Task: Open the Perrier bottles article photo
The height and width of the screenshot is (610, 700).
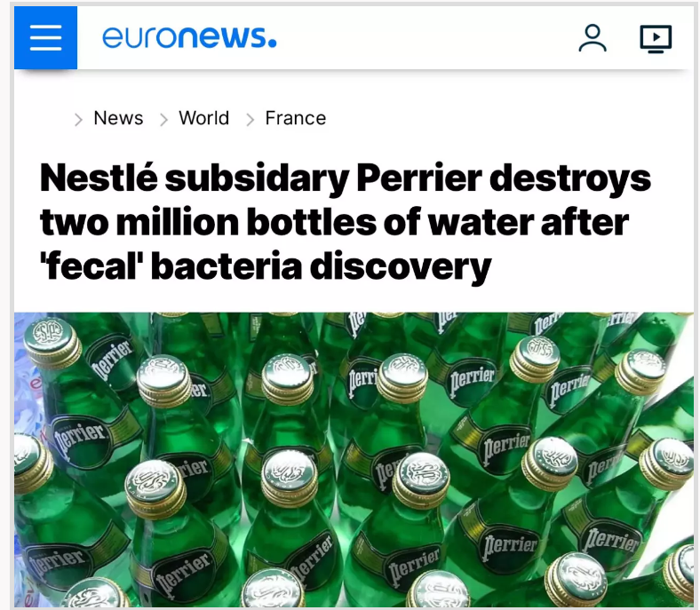Action: [354, 460]
